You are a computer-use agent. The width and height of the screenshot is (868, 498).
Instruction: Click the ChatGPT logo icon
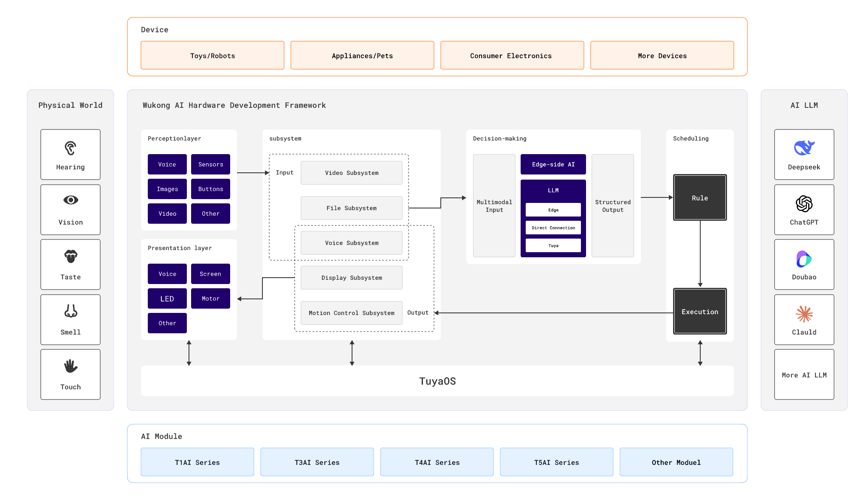804,204
